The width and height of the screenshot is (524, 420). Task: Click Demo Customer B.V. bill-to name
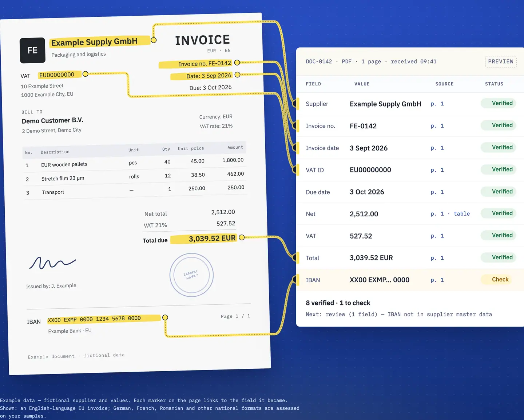coord(52,121)
